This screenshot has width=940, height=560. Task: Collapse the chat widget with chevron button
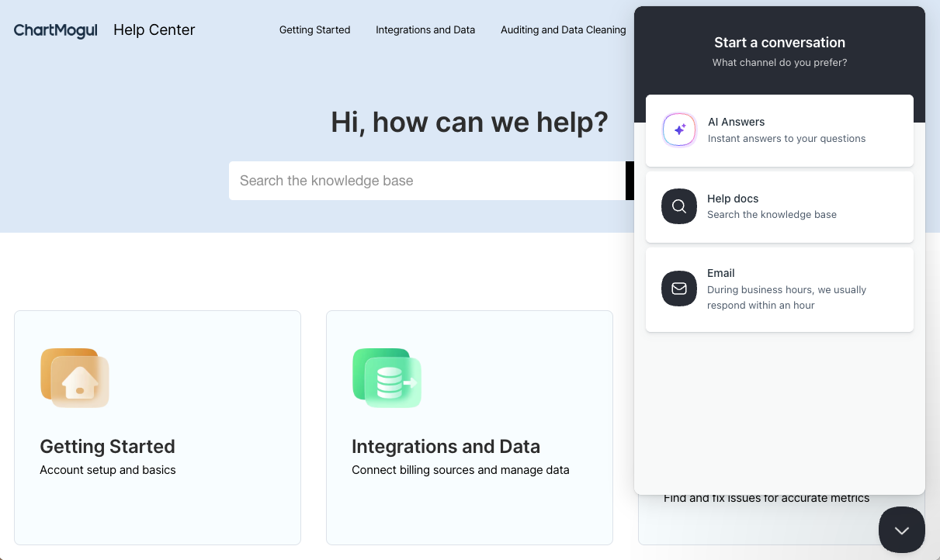[x=901, y=530]
